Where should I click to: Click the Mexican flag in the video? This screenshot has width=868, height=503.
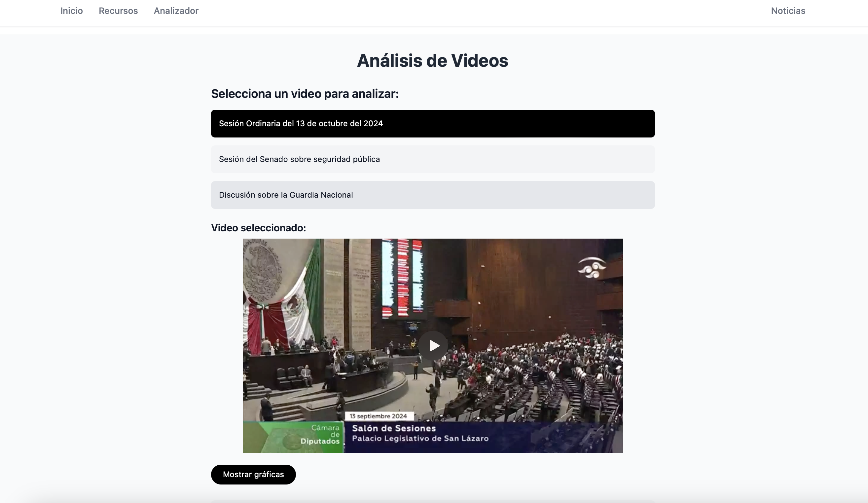pos(293,310)
